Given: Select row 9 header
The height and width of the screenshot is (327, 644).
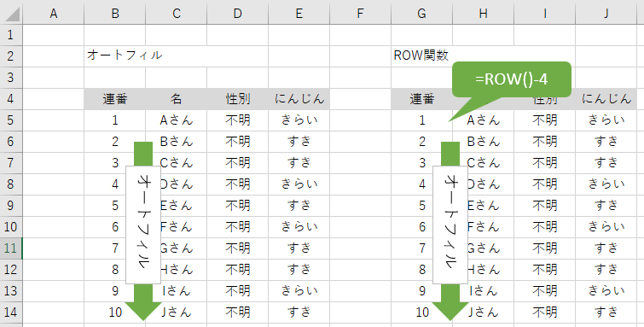Looking at the screenshot, I should coord(11,206).
